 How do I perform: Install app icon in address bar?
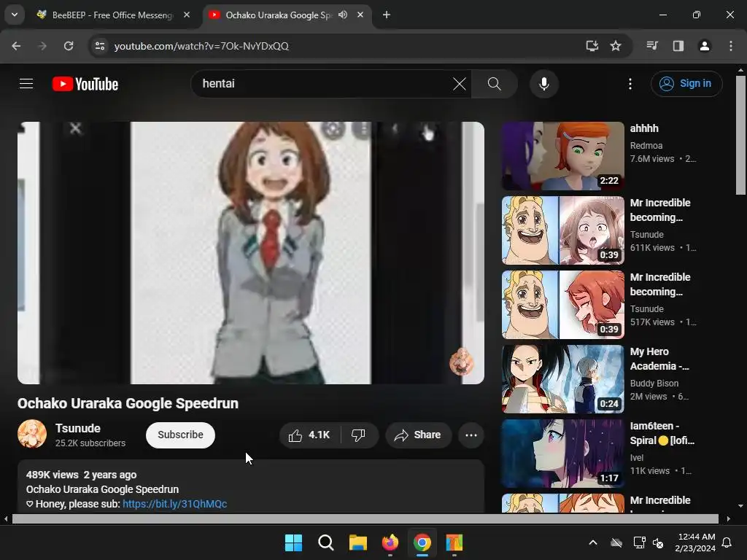[592, 46]
